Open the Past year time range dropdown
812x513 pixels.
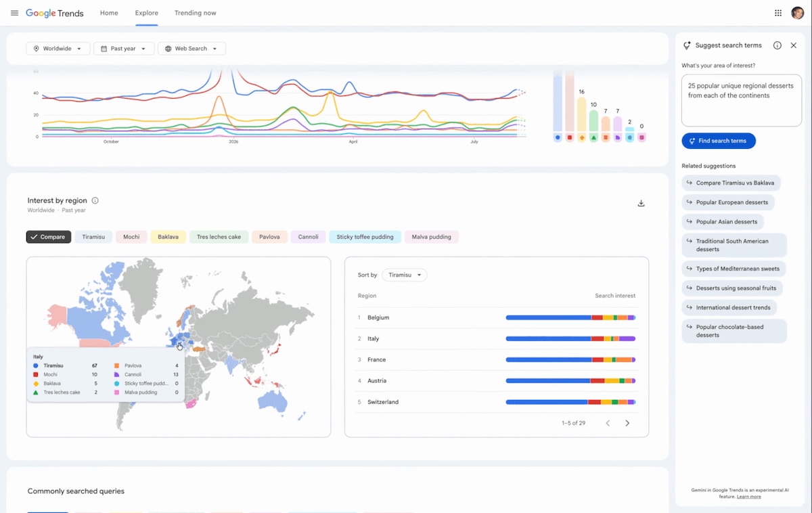point(124,49)
